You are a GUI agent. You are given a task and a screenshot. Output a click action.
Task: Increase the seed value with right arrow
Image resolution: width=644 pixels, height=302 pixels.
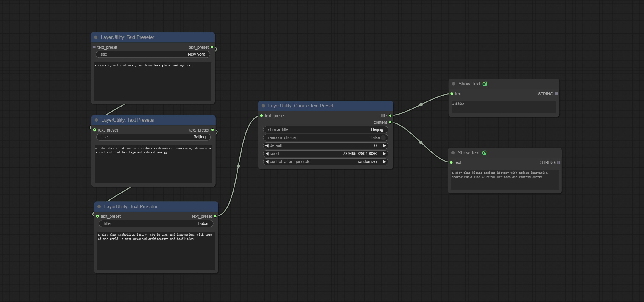pos(384,154)
